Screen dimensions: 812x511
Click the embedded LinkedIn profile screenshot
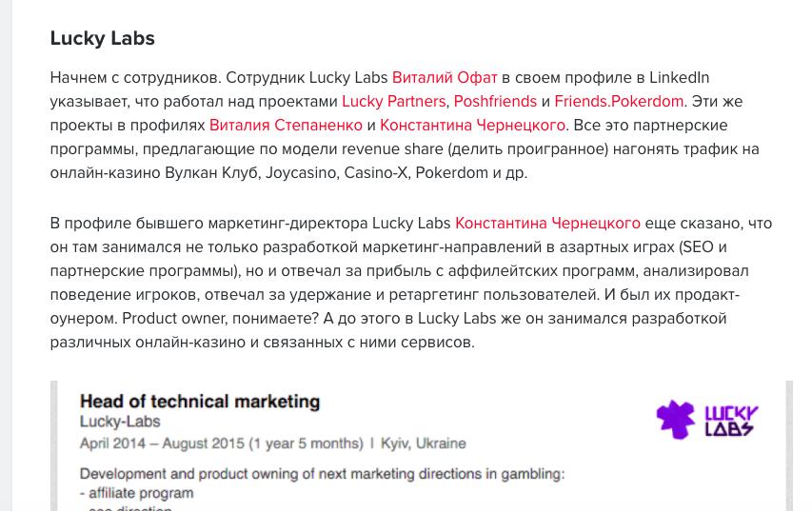click(x=422, y=445)
